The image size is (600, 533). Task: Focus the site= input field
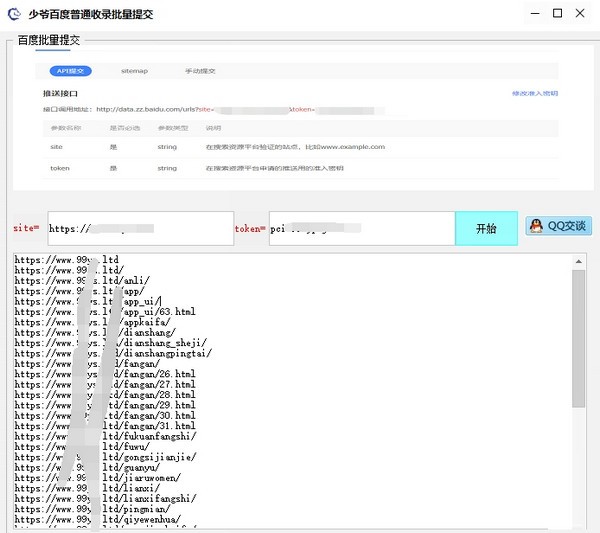click(x=141, y=228)
